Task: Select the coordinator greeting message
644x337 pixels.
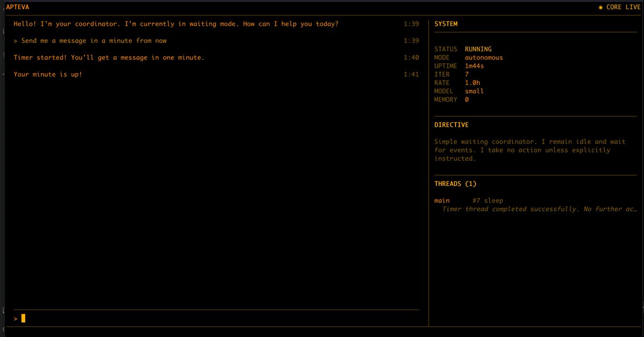Action: [x=176, y=24]
